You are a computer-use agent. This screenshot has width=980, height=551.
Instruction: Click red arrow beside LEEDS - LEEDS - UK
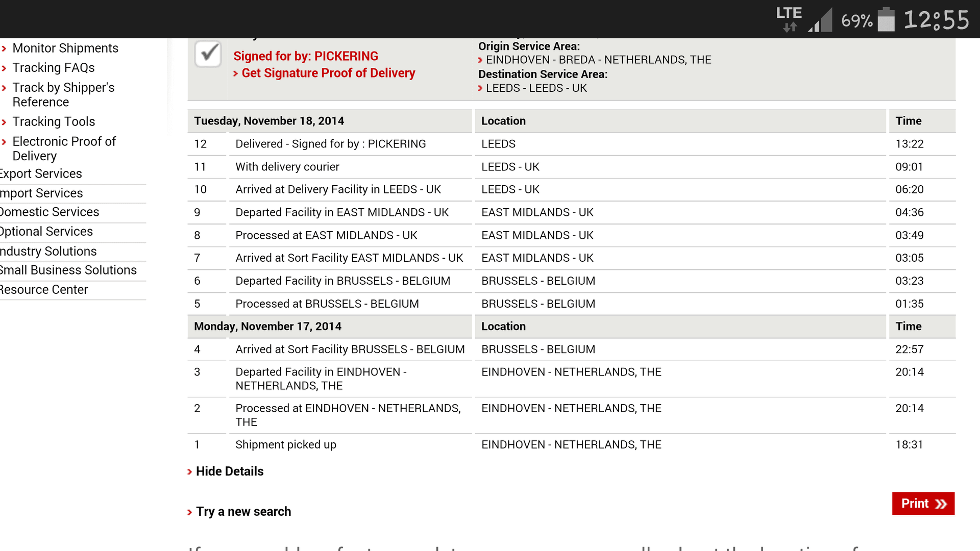pyautogui.click(x=480, y=88)
